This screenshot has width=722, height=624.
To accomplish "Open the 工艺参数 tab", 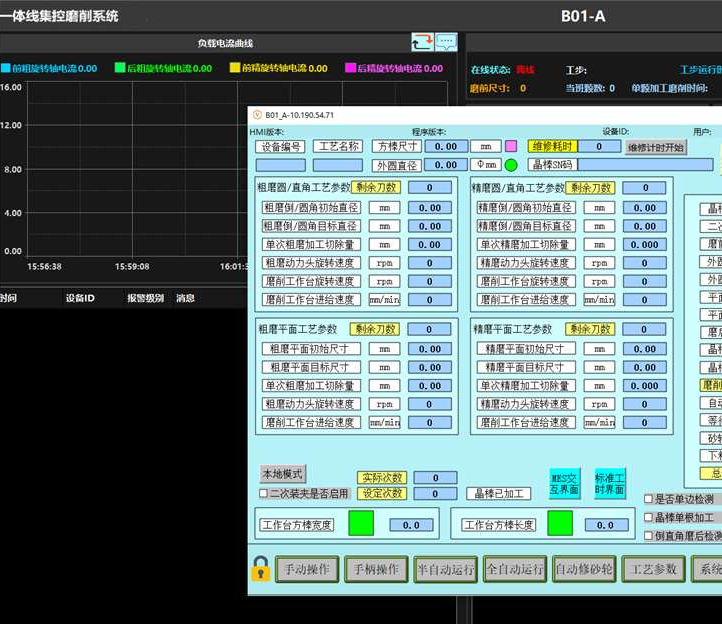I will pyautogui.click(x=653, y=569).
